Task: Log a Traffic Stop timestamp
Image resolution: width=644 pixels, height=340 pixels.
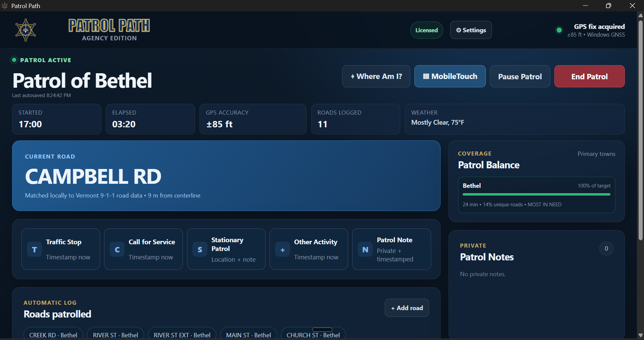Action: [x=61, y=249]
